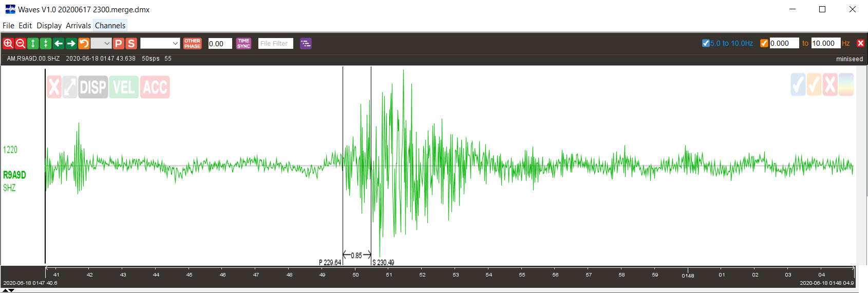
Task: Click into the File Filter text field
Action: tap(276, 44)
